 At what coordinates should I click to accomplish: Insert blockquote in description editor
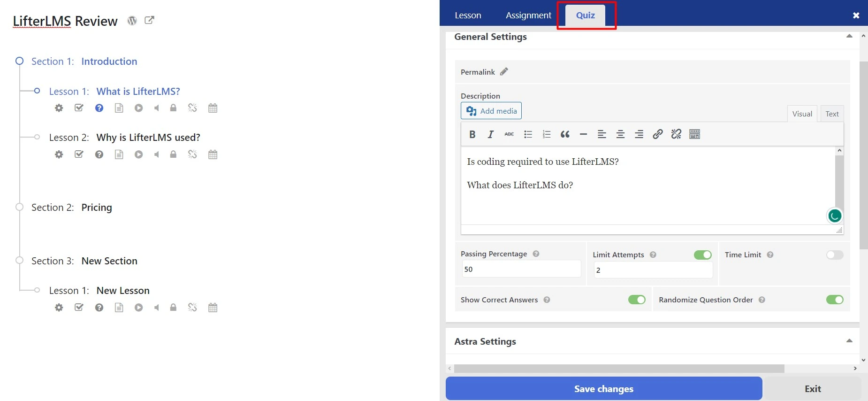coord(565,134)
